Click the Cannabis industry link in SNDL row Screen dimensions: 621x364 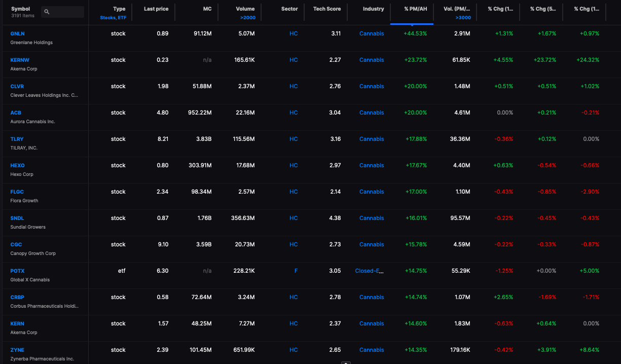coord(372,218)
